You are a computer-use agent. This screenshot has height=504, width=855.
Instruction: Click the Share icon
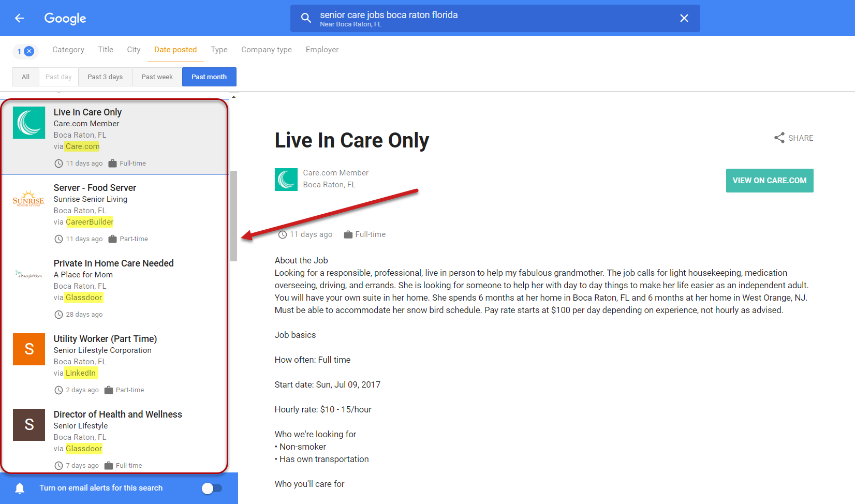(x=779, y=138)
